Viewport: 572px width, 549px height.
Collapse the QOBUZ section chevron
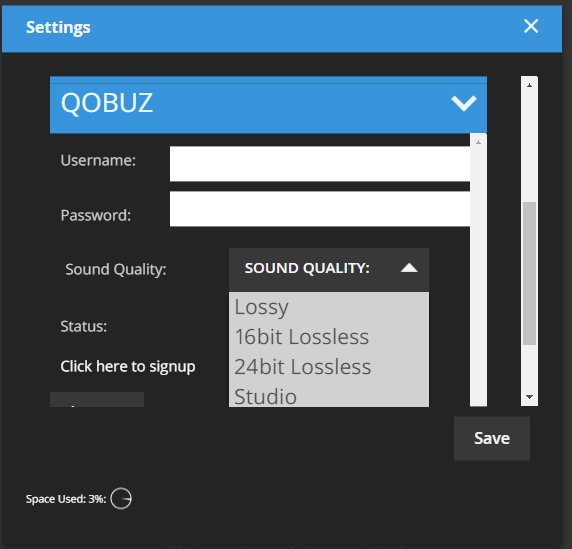[464, 103]
